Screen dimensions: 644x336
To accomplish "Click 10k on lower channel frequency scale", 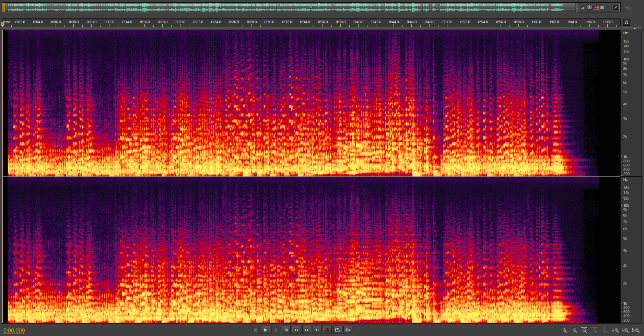I will pyautogui.click(x=626, y=206).
